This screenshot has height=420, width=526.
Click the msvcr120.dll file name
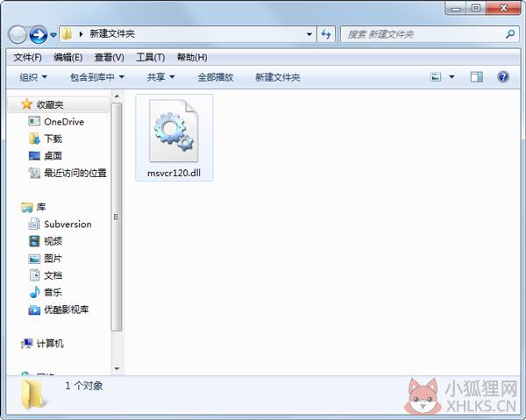[x=174, y=173]
